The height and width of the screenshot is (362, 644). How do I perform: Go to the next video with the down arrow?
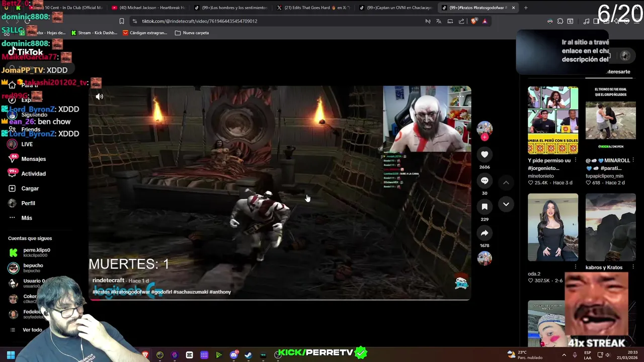(x=506, y=204)
